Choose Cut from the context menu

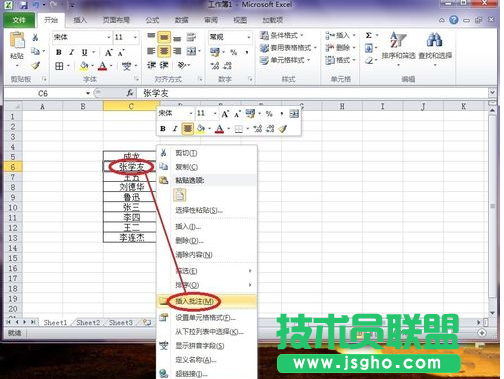207,153
